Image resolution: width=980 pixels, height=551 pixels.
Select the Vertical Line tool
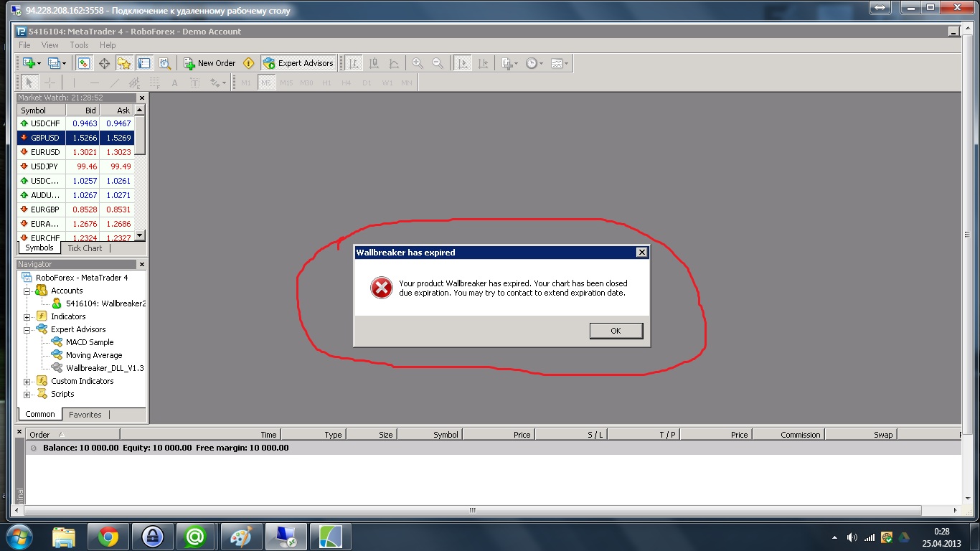click(x=74, y=83)
